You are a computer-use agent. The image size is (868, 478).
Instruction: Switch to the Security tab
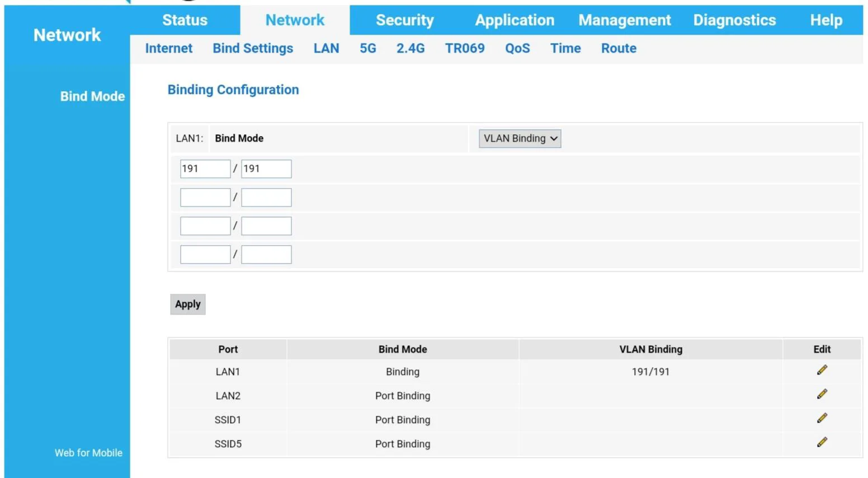[404, 20]
